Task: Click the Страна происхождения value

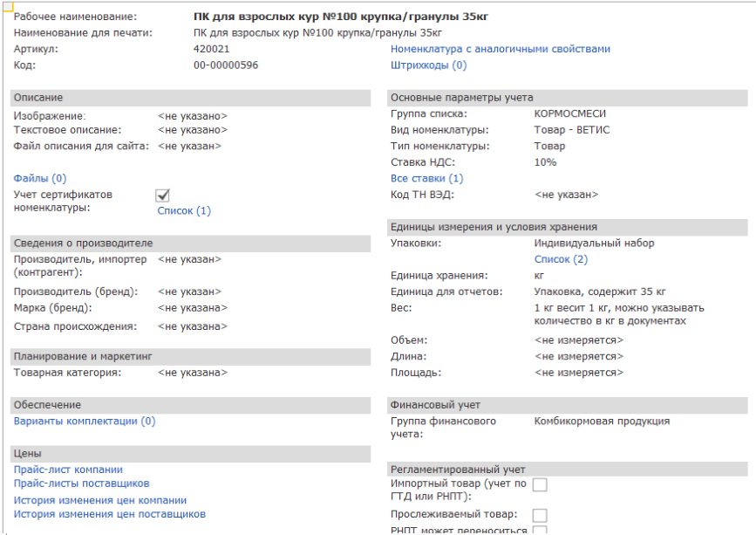Action: pos(192,326)
